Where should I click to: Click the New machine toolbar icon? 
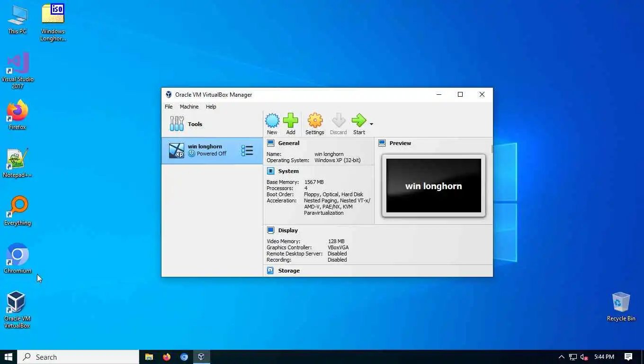tap(272, 121)
